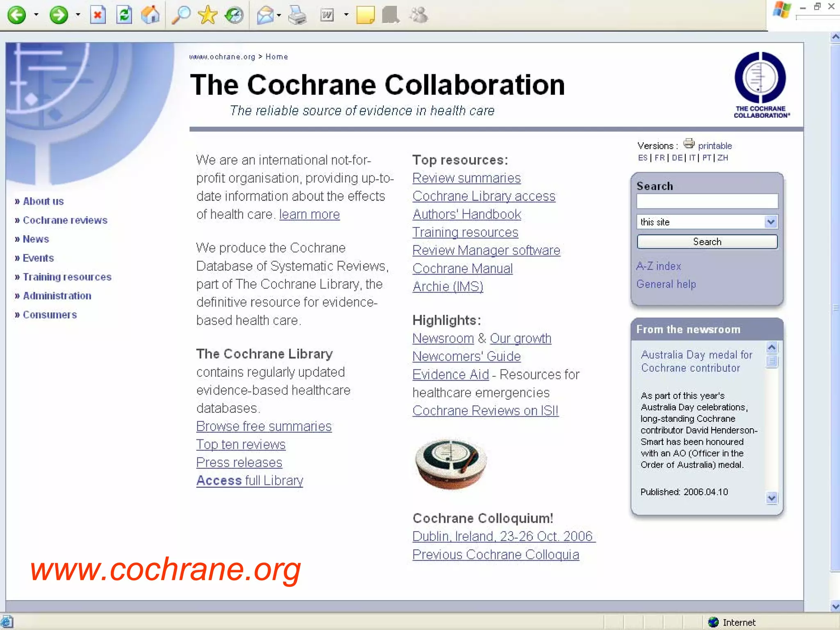Open Events in sidebar menu
The height and width of the screenshot is (630, 840).
click(38, 258)
